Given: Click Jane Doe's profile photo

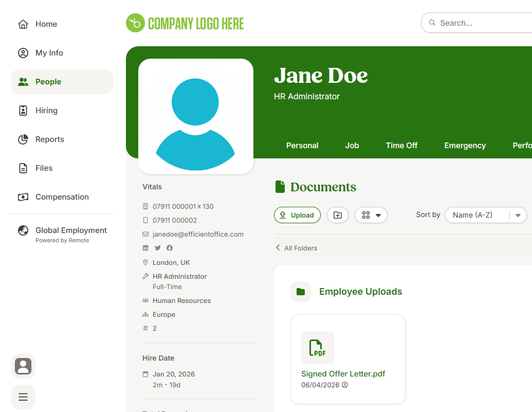Looking at the screenshot, I should 196,116.
